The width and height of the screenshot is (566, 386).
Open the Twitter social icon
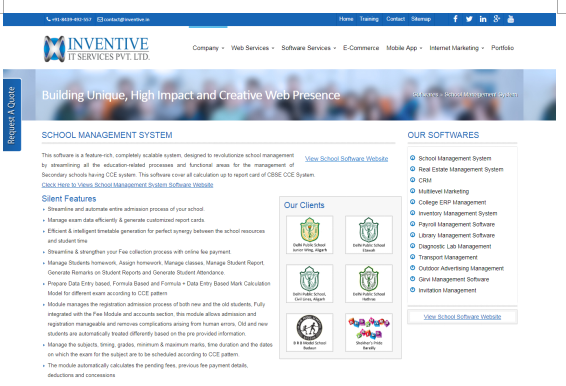(469, 19)
